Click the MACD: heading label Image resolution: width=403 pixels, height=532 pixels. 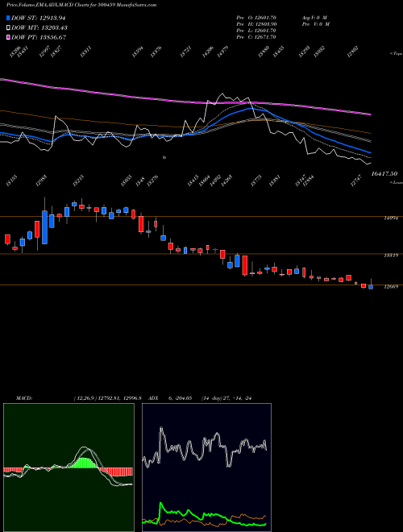[24, 398]
